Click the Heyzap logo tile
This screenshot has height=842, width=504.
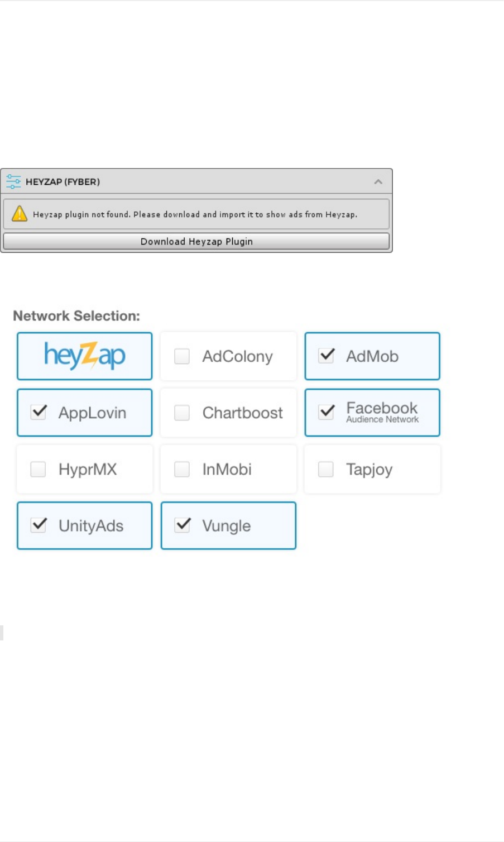pyautogui.click(x=85, y=356)
